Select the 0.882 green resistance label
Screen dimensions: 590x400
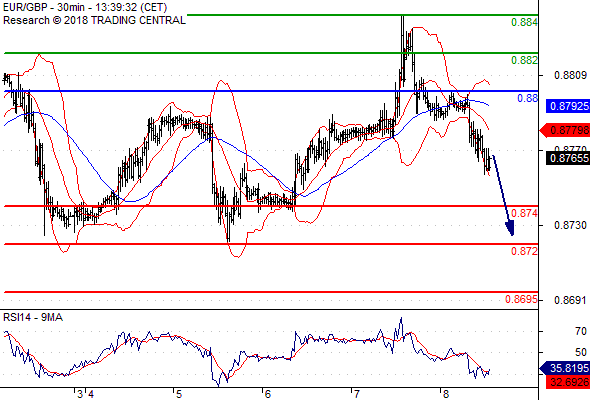pos(524,60)
